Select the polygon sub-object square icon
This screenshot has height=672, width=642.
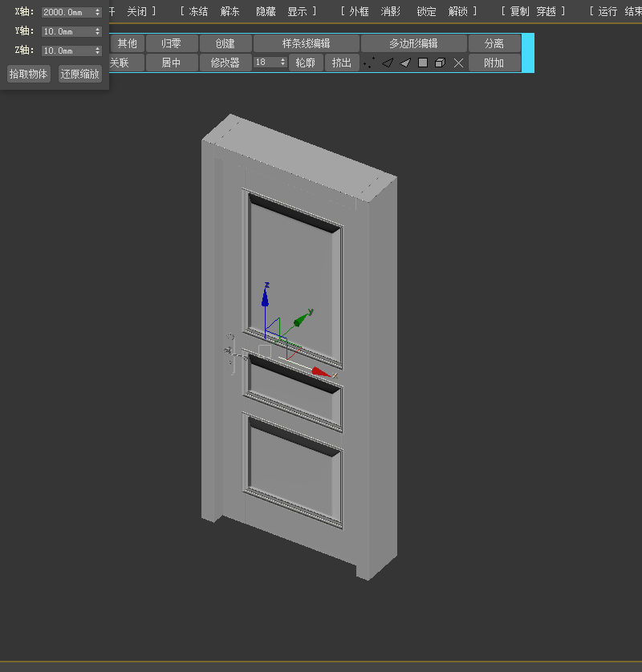click(424, 63)
